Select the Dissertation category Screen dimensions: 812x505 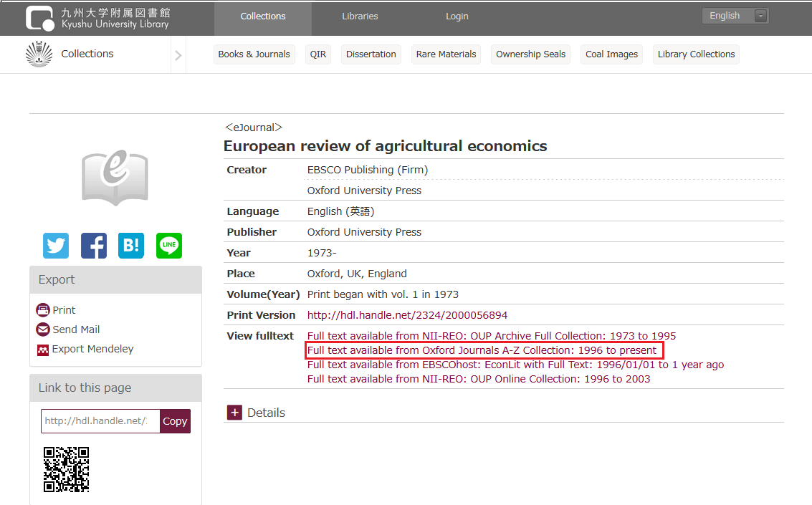pos(371,54)
